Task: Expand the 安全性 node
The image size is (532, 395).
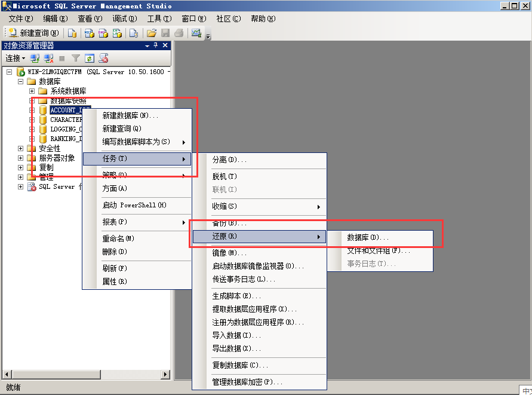Action: 21,148
